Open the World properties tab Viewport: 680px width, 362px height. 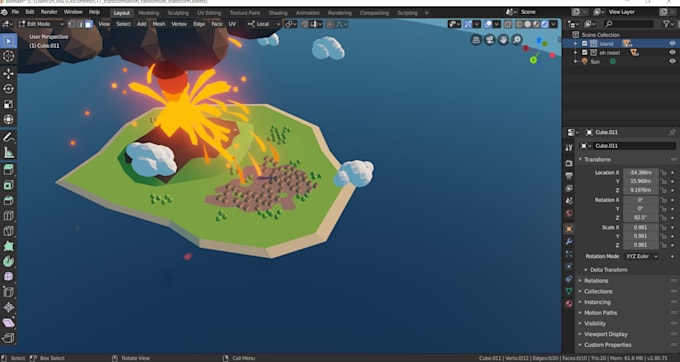point(569,213)
